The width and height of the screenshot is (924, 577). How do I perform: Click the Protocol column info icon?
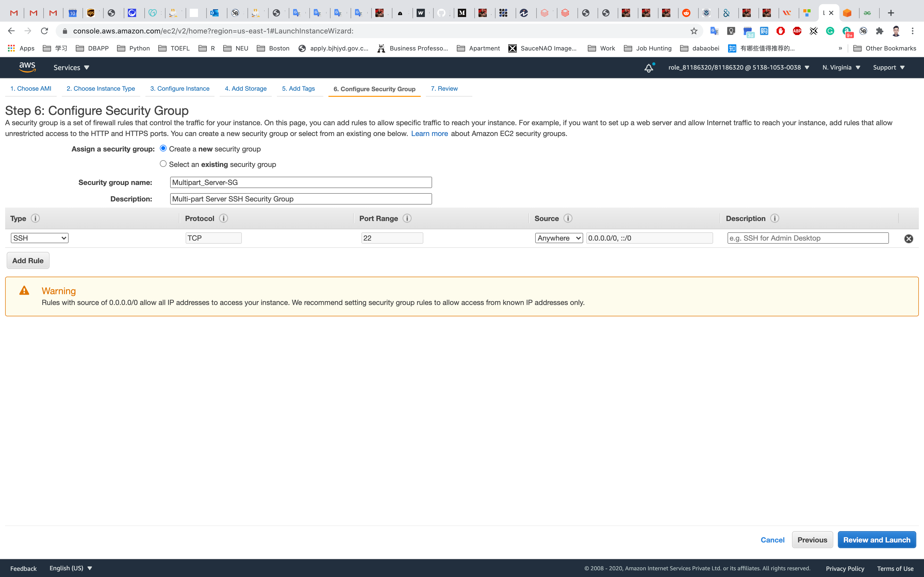(x=223, y=218)
